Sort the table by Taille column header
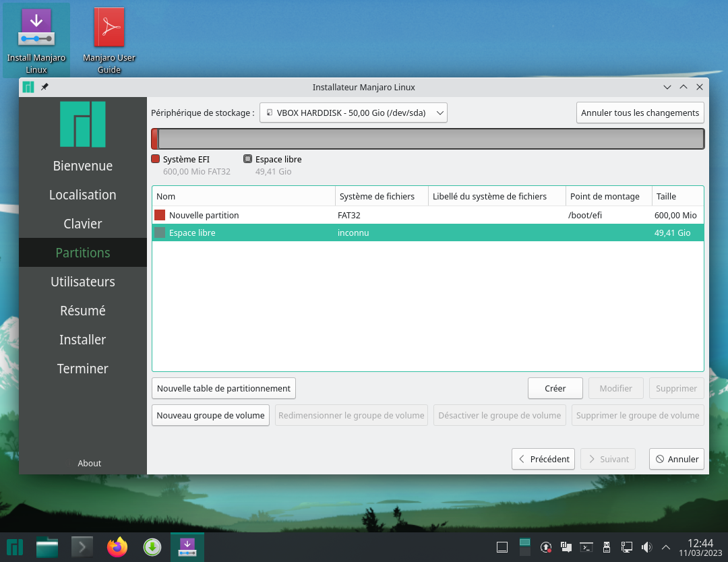The height and width of the screenshot is (562, 728). tap(677, 196)
